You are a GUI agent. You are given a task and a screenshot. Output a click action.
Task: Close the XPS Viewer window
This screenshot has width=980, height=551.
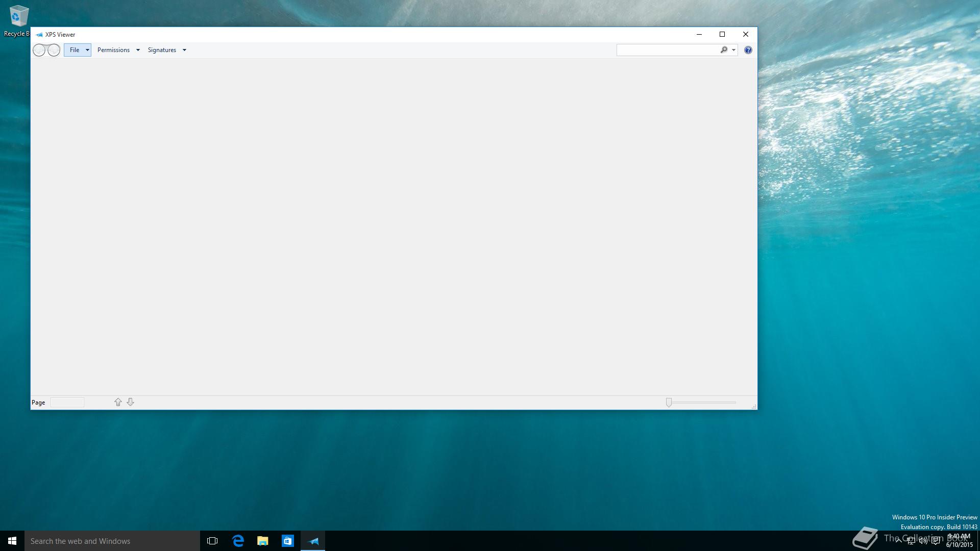(x=746, y=34)
